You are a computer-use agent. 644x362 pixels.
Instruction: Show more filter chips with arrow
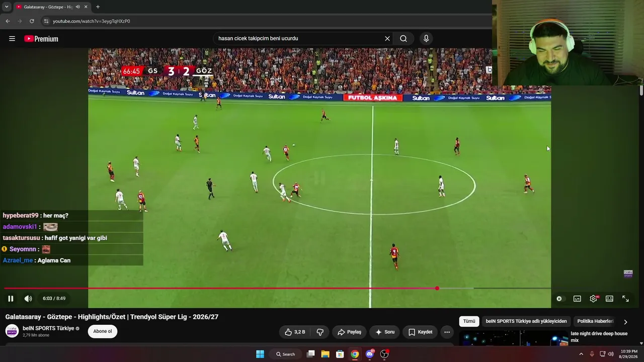coord(625,322)
